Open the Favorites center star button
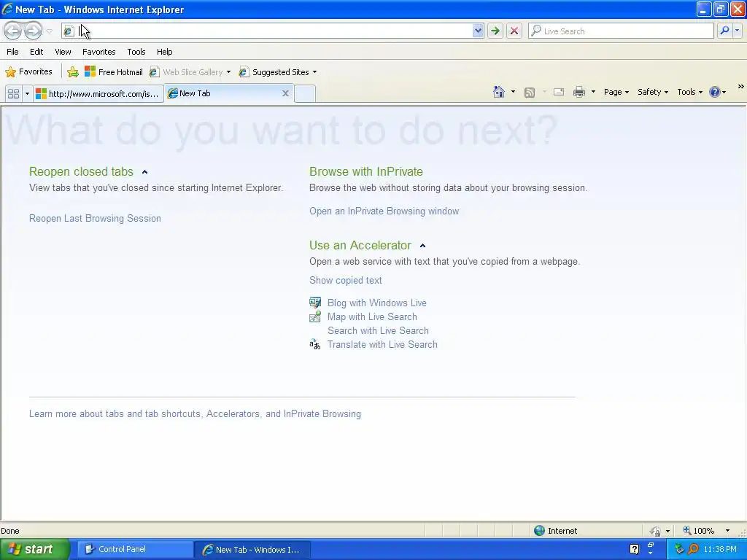This screenshot has width=747, height=560. pos(28,72)
